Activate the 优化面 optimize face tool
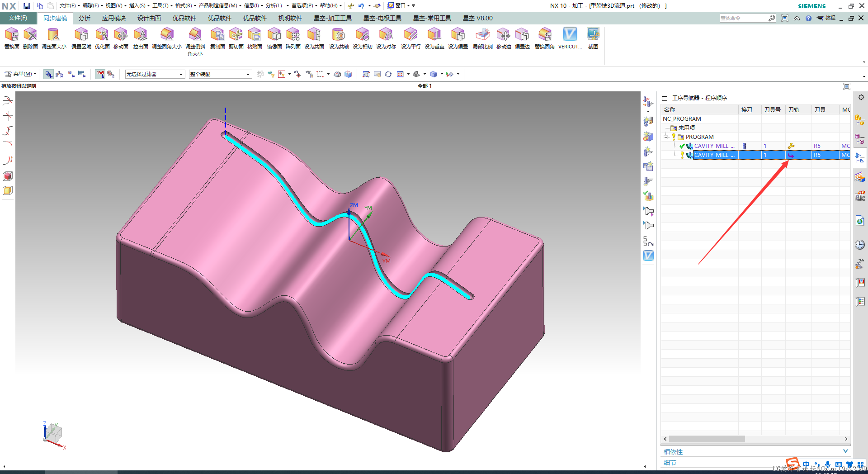 [102, 38]
